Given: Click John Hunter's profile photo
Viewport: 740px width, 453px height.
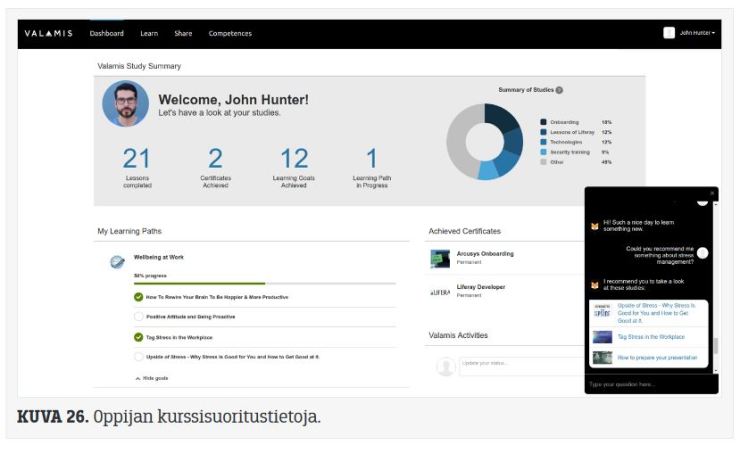Looking at the screenshot, I should pyautogui.click(x=125, y=104).
